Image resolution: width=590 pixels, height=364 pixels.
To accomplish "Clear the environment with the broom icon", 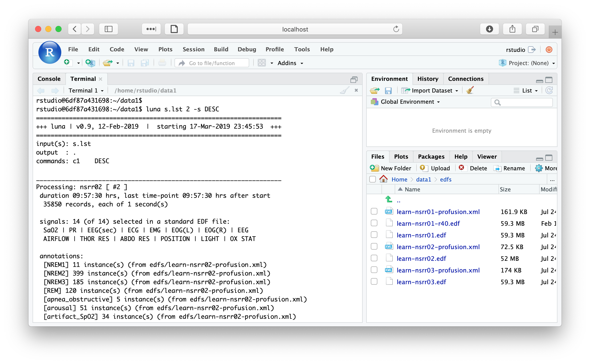I will [470, 90].
